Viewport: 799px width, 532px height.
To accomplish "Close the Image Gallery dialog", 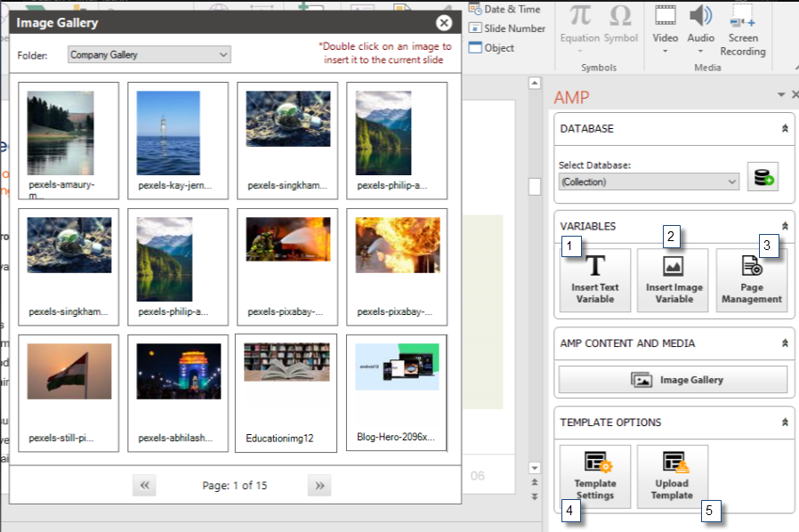I will pos(444,22).
